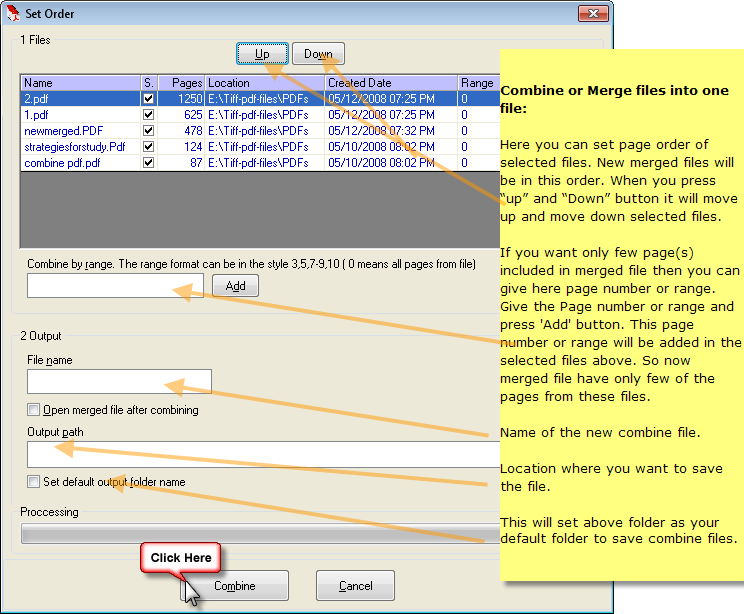
Task: Click the Processing progress bar
Action: point(260,534)
